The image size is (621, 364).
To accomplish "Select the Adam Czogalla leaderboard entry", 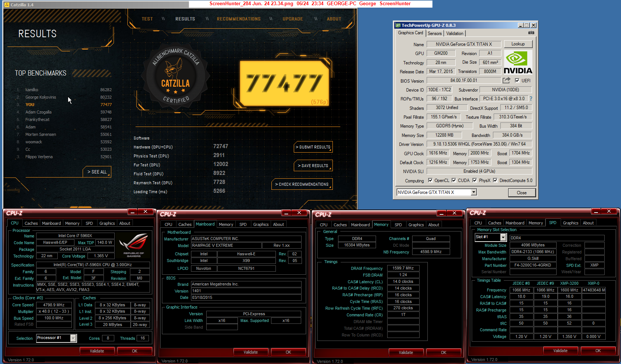I will pyautogui.click(x=64, y=112).
